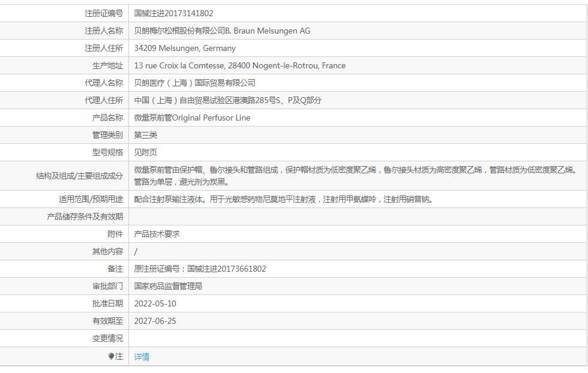
Task: Select the 产品技术要求 attachment value
Action: click(157, 234)
